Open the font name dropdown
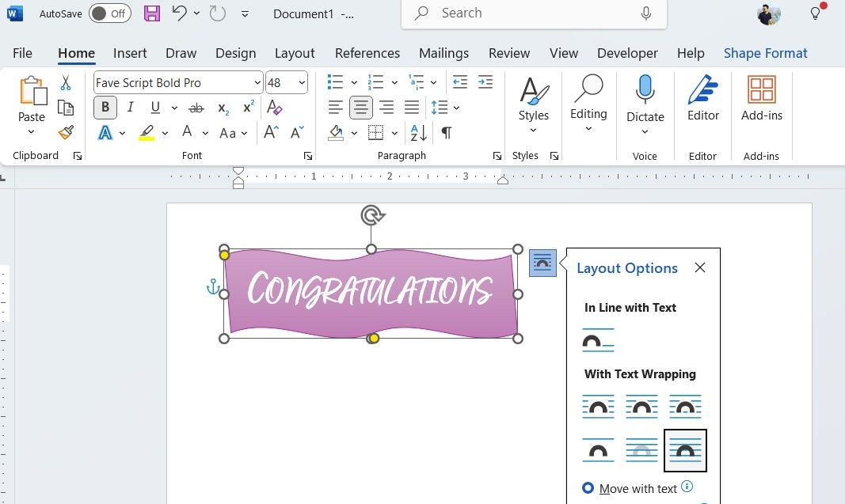This screenshot has width=845, height=504. [x=257, y=83]
